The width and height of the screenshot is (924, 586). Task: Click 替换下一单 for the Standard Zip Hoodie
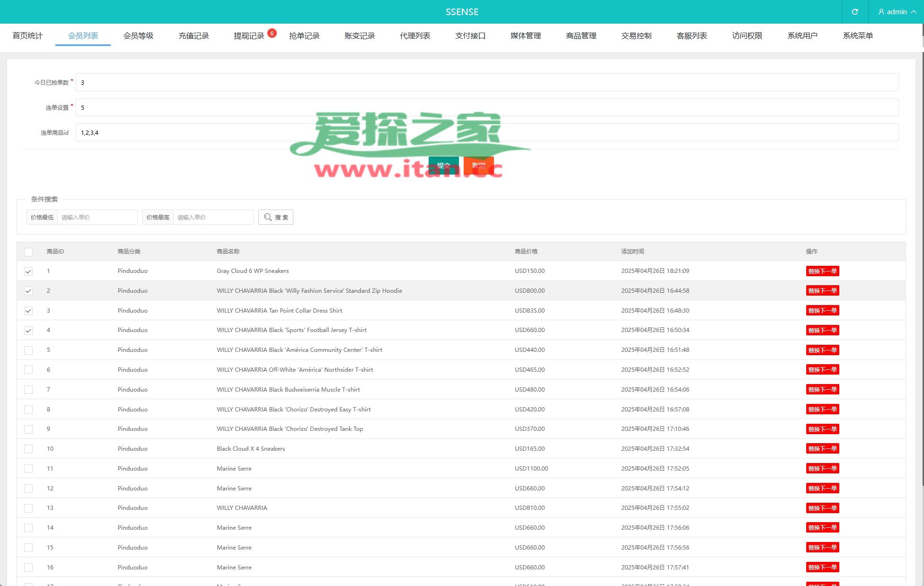822,290
